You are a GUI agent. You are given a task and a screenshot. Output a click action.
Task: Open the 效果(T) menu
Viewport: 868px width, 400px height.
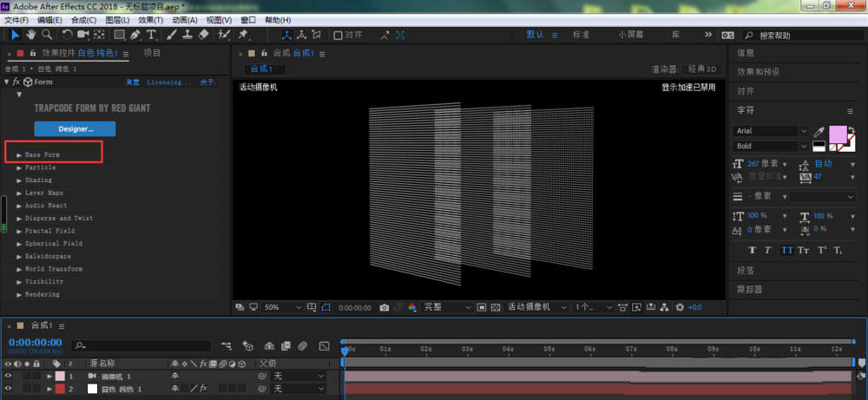(x=149, y=19)
